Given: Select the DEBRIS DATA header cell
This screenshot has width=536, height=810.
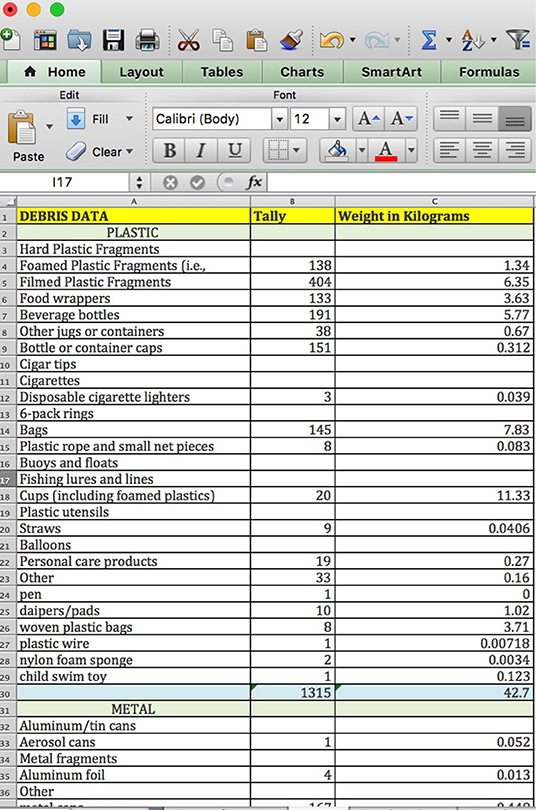Looking at the screenshot, I should point(134,216).
